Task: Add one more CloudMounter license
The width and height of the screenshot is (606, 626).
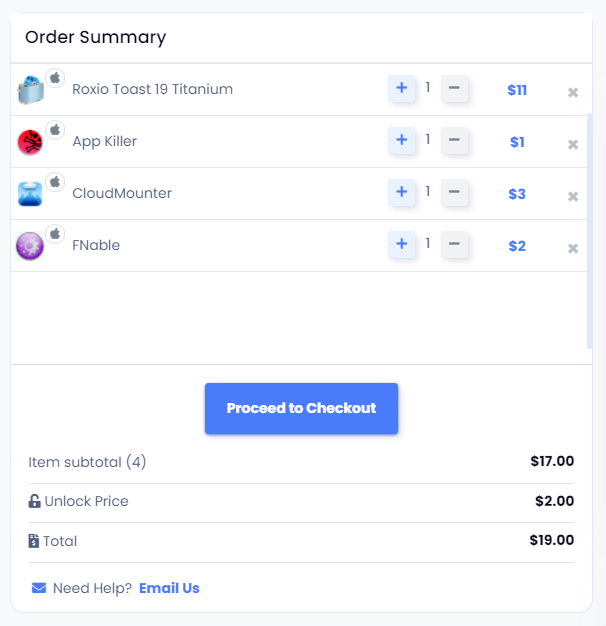Action: (402, 192)
